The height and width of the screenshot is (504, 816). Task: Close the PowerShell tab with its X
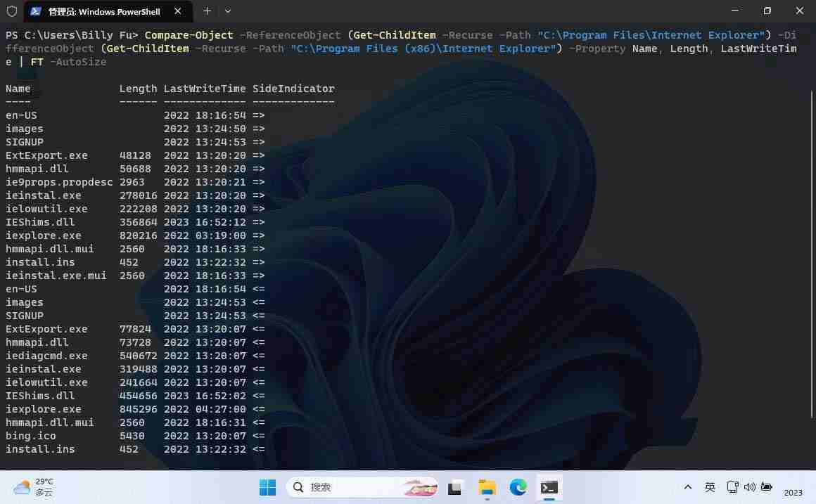178,11
